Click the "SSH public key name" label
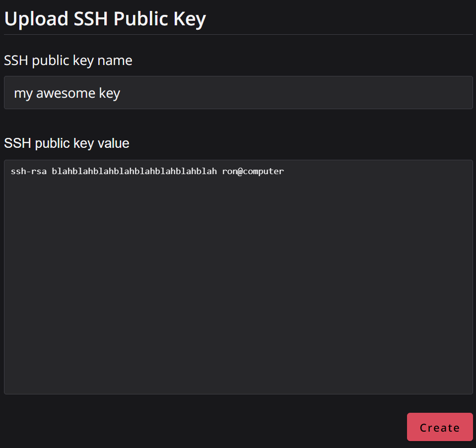Image resolution: width=476 pixels, height=448 pixels. [x=68, y=61]
